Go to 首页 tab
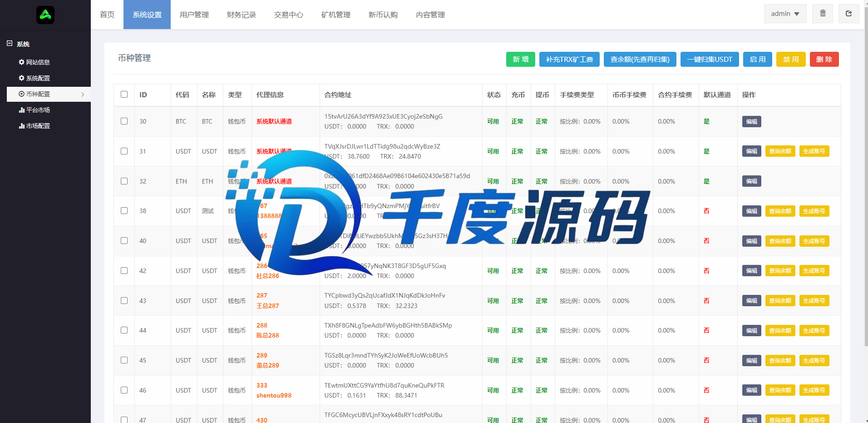Image resolution: width=868 pixels, height=423 pixels. pos(107,15)
